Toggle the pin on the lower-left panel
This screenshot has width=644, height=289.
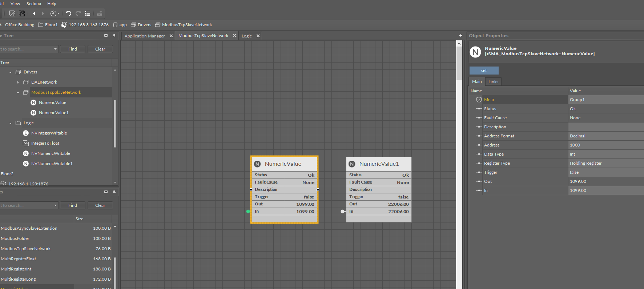pos(114,192)
